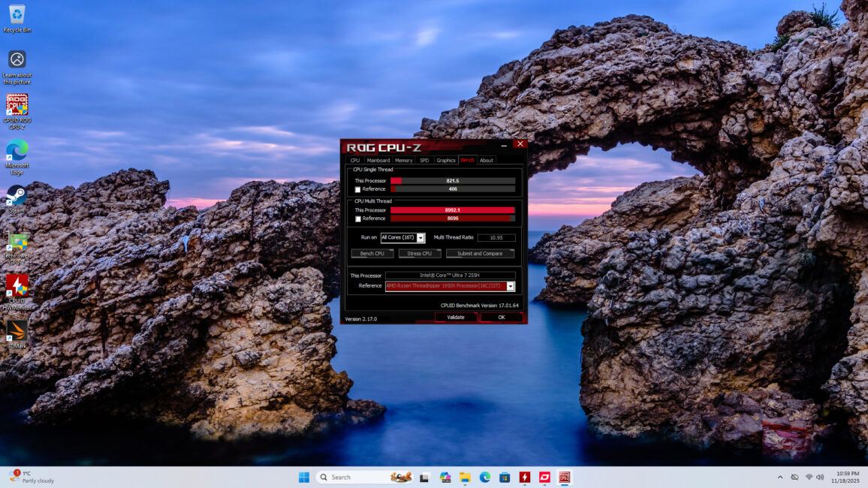
Task: Open the 3DMark desktop shortcut
Action: click(17, 334)
